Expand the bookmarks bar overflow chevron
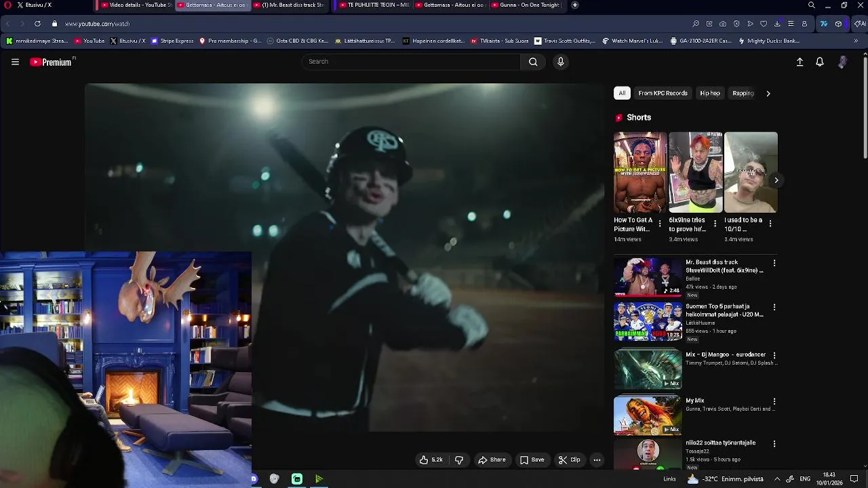The image size is (868, 488). 856,41
